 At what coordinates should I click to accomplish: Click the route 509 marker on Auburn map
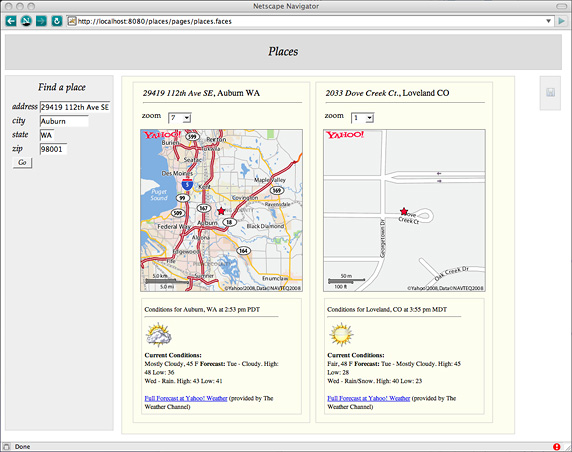point(178,213)
